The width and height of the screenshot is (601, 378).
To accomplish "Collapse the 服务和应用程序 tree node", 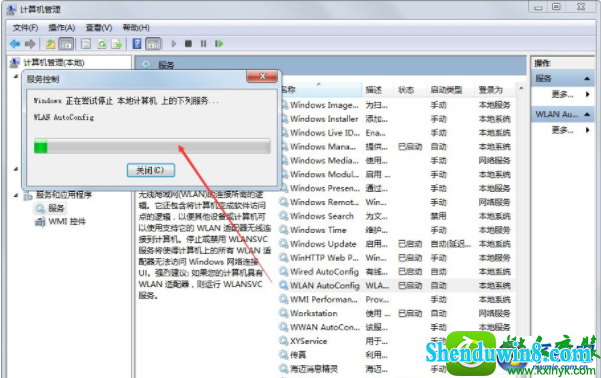I will tap(16, 195).
